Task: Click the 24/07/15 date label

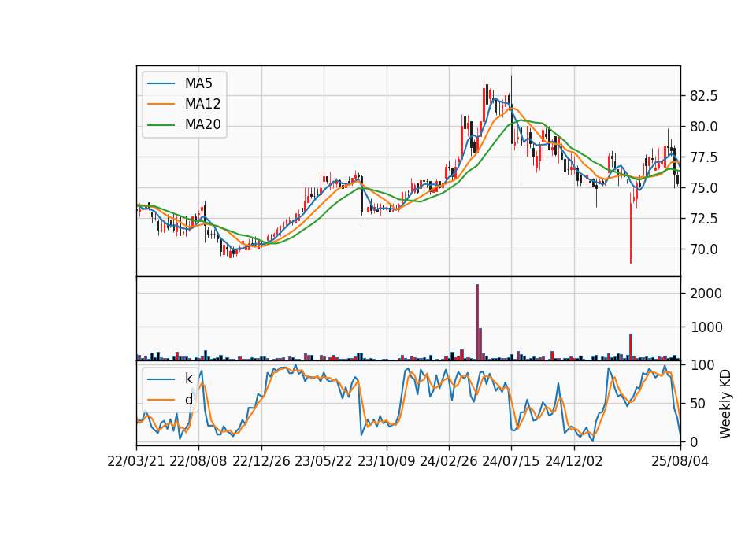Action: [x=511, y=461]
